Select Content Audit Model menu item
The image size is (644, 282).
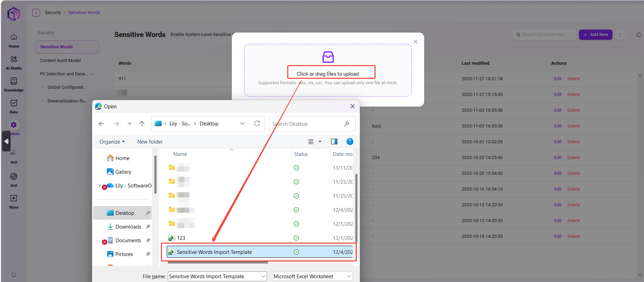(60, 60)
